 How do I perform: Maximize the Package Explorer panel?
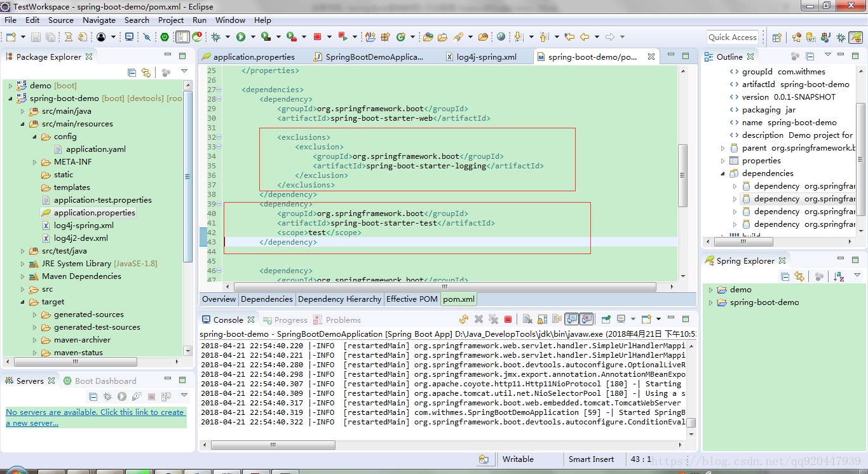click(x=182, y=56)
